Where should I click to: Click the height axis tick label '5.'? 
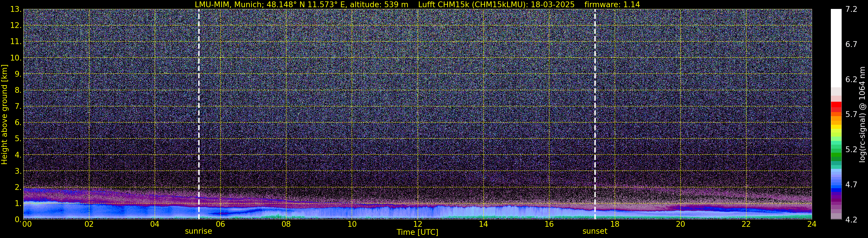[18, 139]
